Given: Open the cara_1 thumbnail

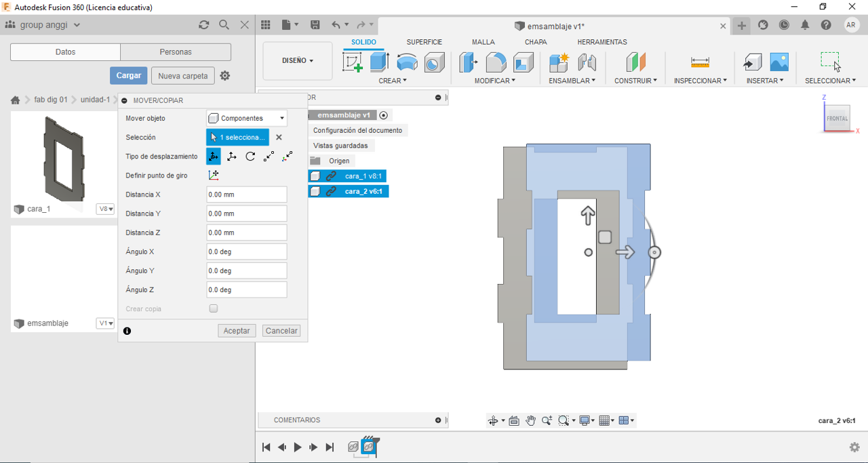Looking at the screenshot, I should coord(64,158).
